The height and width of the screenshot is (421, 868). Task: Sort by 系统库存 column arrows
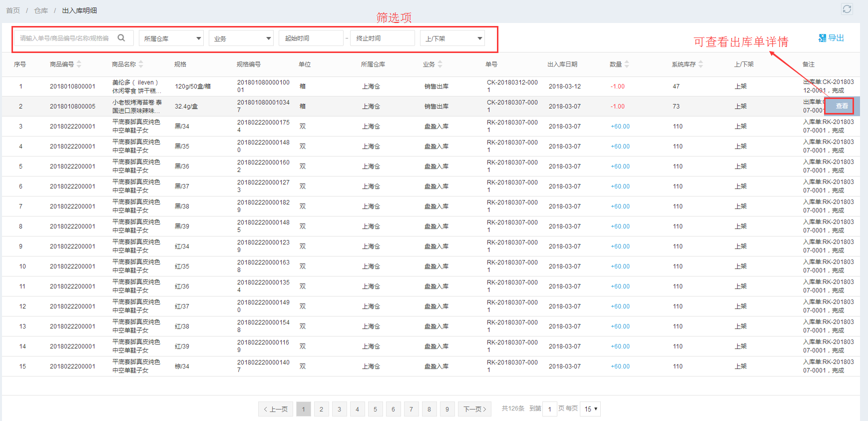[x=701, y=64]
